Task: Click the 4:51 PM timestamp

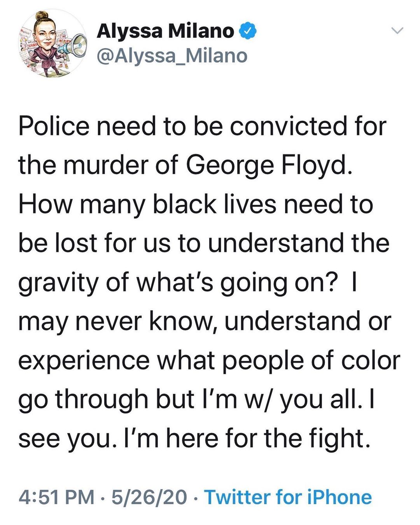Action: 56,497
